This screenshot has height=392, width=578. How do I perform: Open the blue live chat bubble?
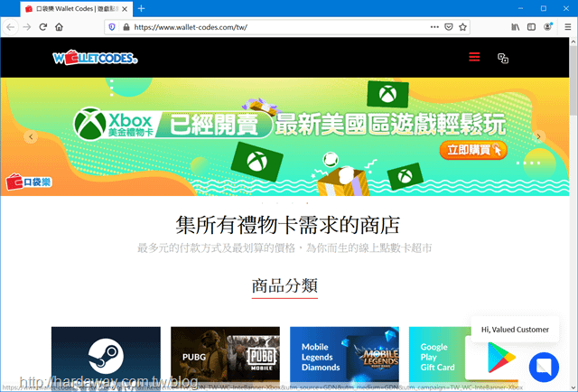point(544,367)
